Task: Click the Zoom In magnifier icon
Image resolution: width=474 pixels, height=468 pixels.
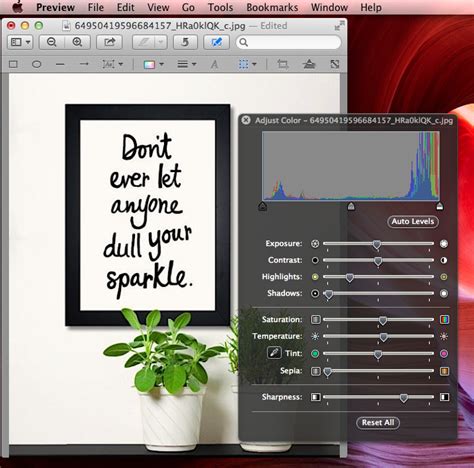Action: (77, 42)
